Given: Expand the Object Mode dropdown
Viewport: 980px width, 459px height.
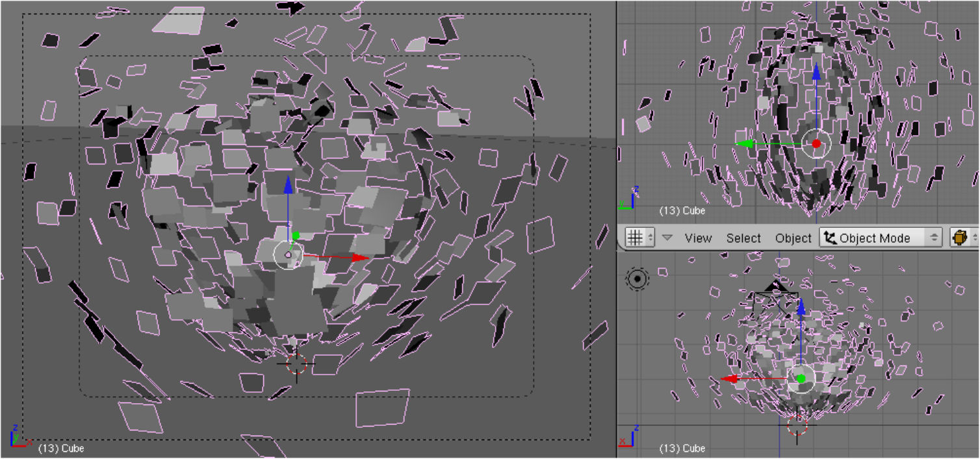Looking at the screenshot, I should [x=881, y=238].
